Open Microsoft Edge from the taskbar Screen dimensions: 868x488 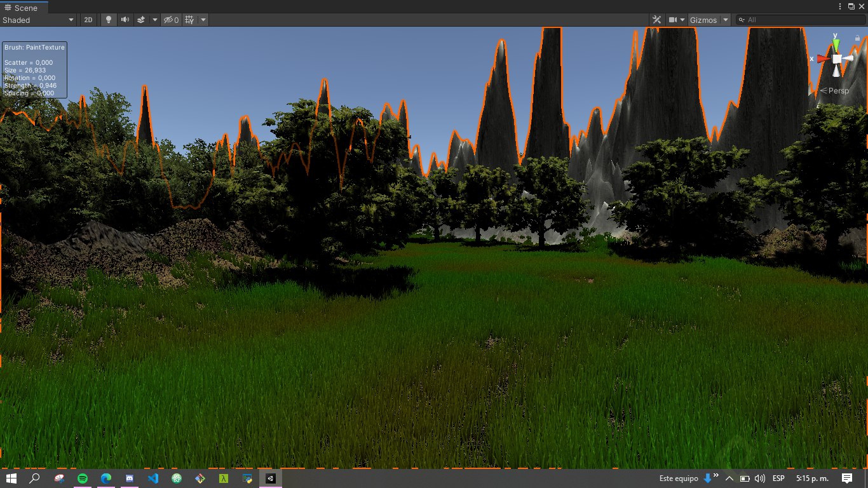tap(106, 478)
